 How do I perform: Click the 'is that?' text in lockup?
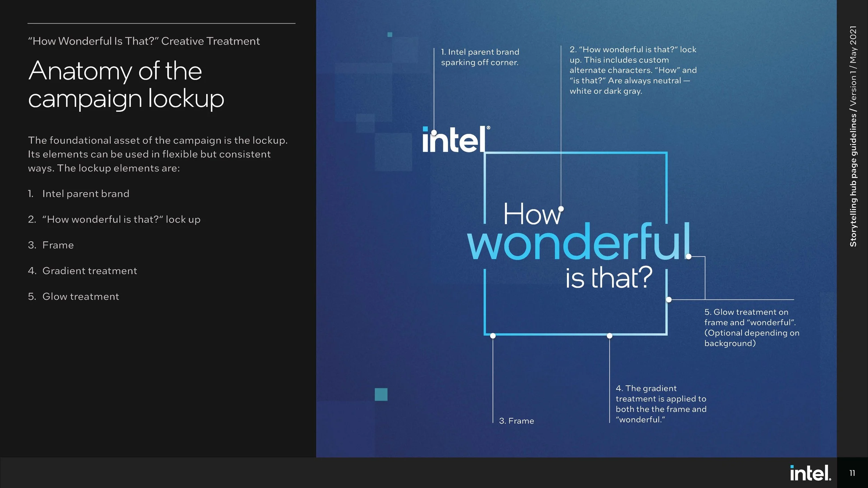coord(609,278)
